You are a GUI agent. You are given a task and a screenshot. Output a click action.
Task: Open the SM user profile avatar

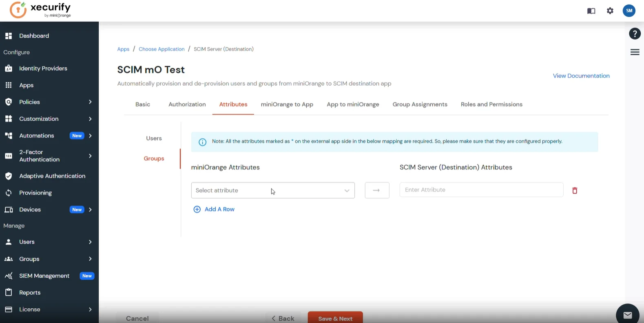629,11
